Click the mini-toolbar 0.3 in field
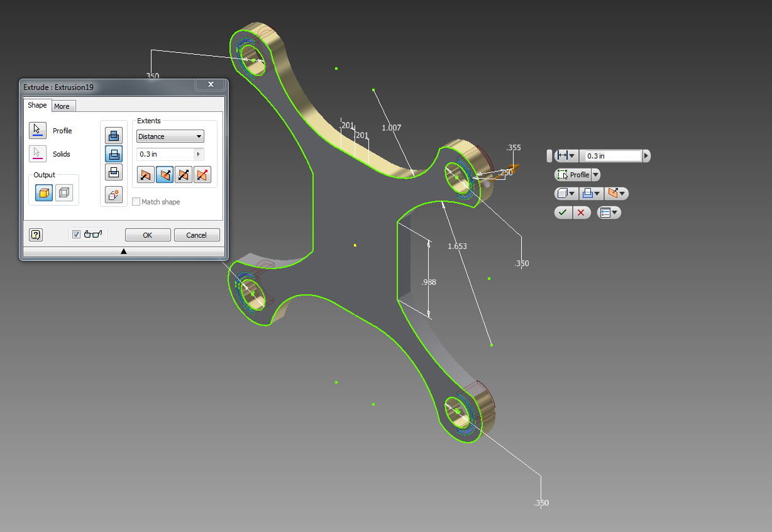Screen dimensions: 772x532 tap(614, 156)
